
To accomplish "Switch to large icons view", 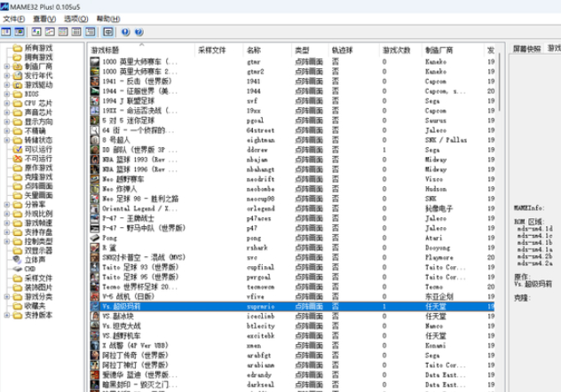I will (36, 32).
